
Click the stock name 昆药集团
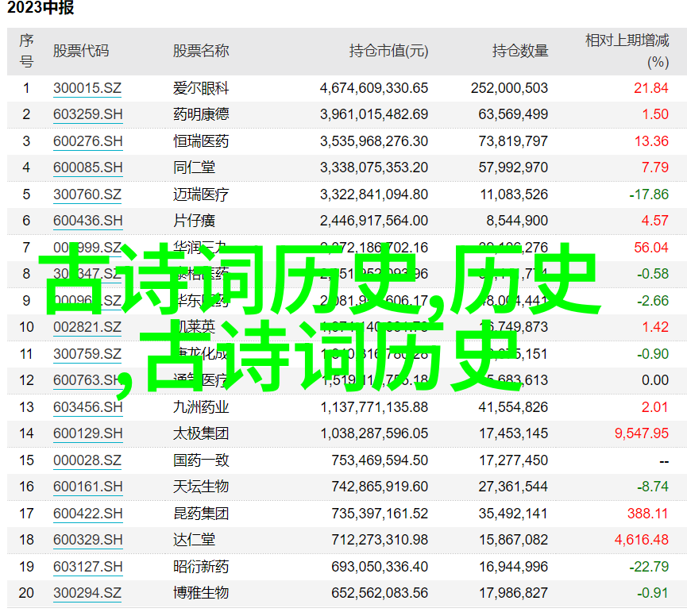pos(201,514)
